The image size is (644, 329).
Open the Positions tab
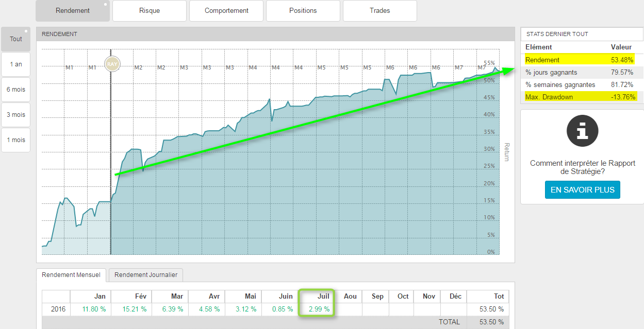[x=303, y=11]
